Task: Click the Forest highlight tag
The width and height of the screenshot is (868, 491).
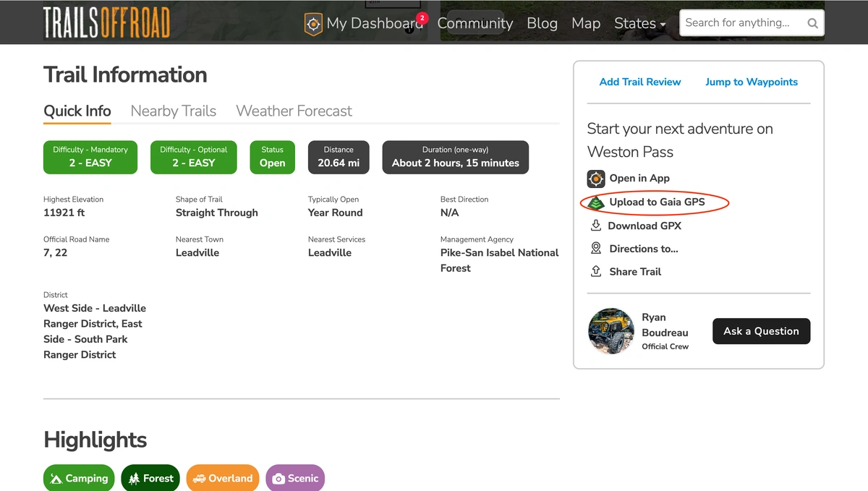Action: click(150, 479)
